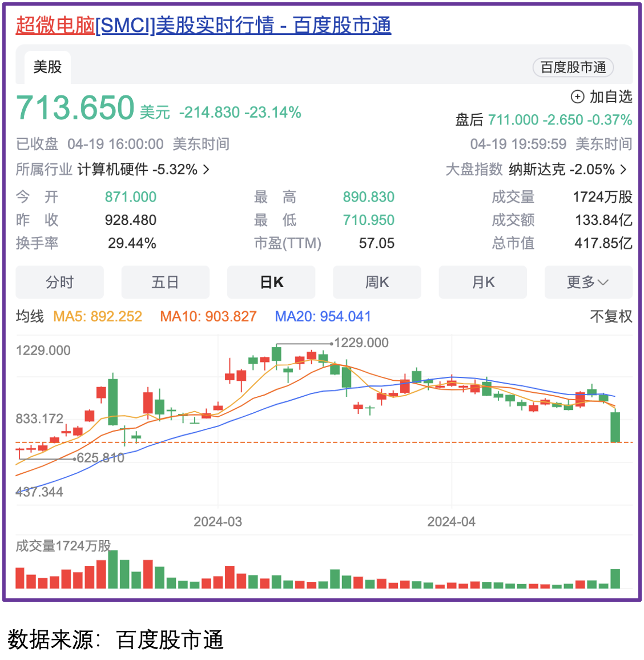
Task: Switch to the 五日 chart tab
Action: click(166, 282)
